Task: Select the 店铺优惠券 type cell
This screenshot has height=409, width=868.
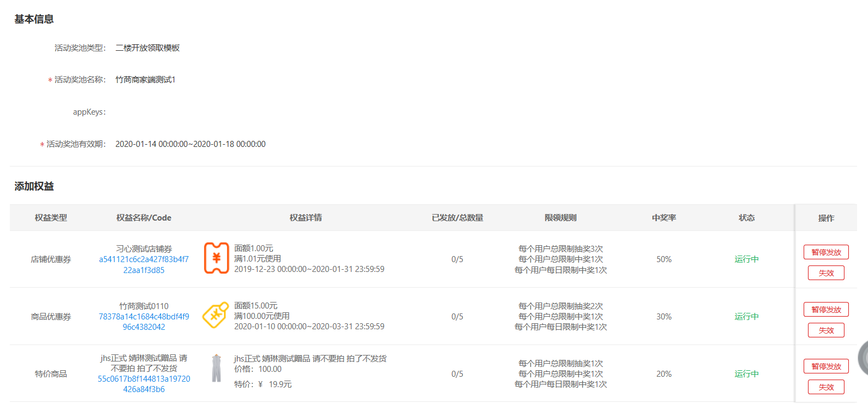Action: [51, 259]
